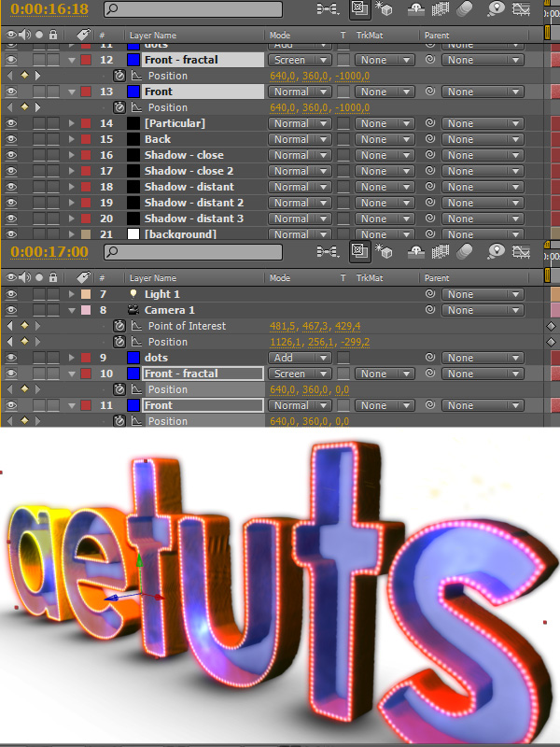This screenshot has height=747, width=560.
Task: Toggle lock box for Shadow - close 2
Action: 53,171
